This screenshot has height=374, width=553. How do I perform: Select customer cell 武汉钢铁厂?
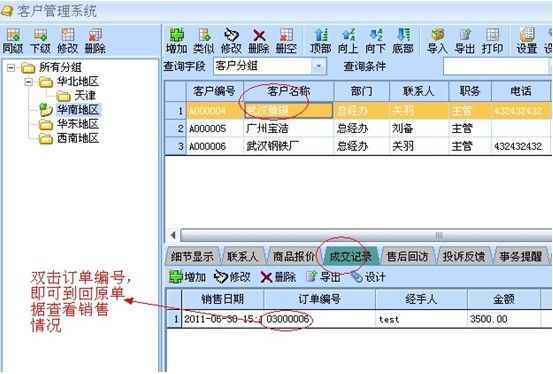coord(288,146)
